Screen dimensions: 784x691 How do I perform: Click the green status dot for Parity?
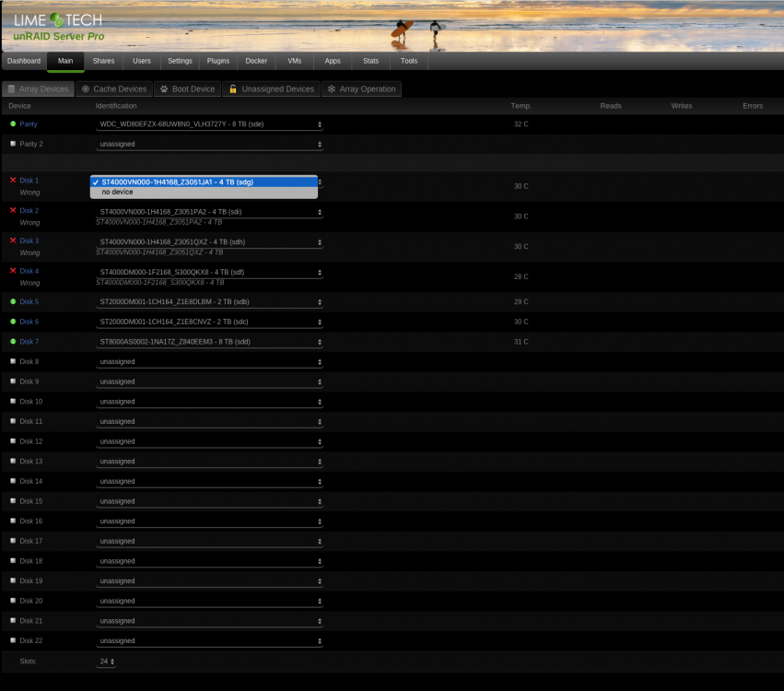13,123
